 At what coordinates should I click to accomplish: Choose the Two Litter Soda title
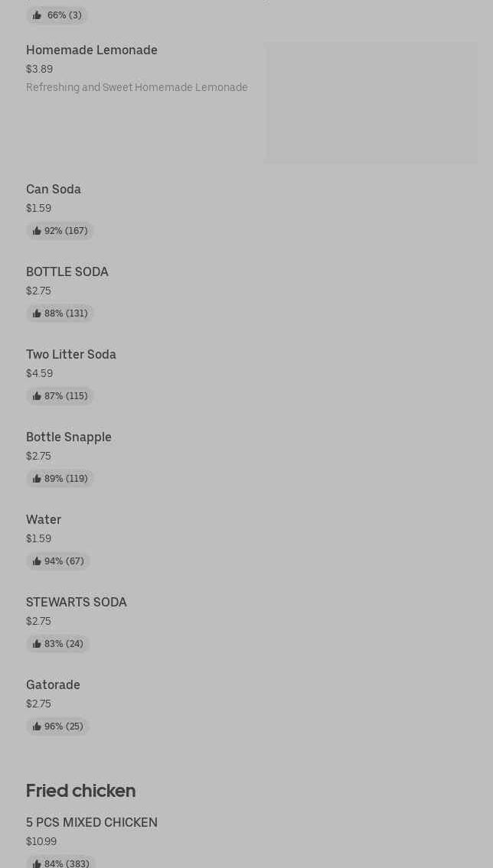71,355
